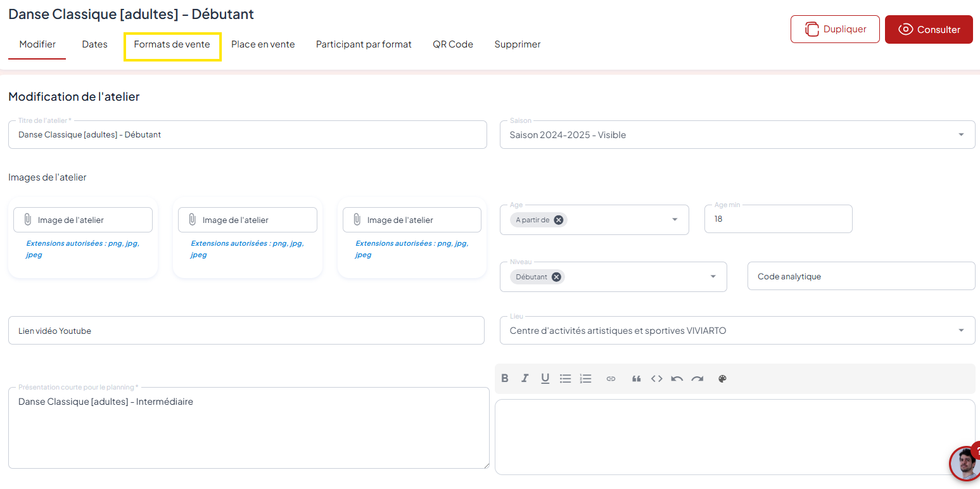
Task: Expand the Niveau dropdown arrow
Action: (x=713, y=277)
